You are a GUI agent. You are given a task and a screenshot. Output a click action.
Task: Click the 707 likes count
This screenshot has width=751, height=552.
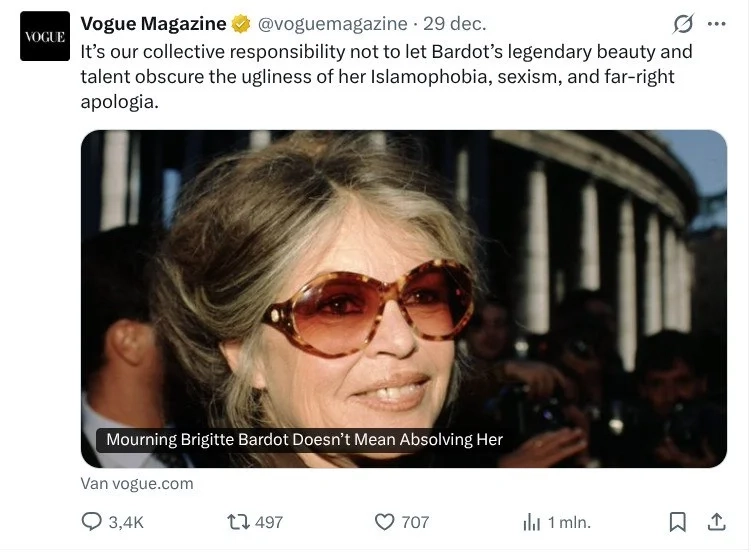[415, 522]
